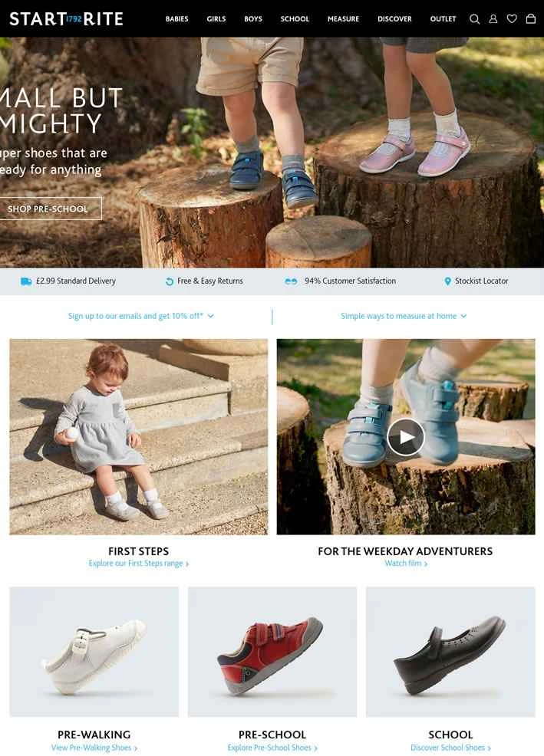544x756 pixels.
Task: Click the SHOP PRE-SCHOOL button
Action: tap(48, 209)
